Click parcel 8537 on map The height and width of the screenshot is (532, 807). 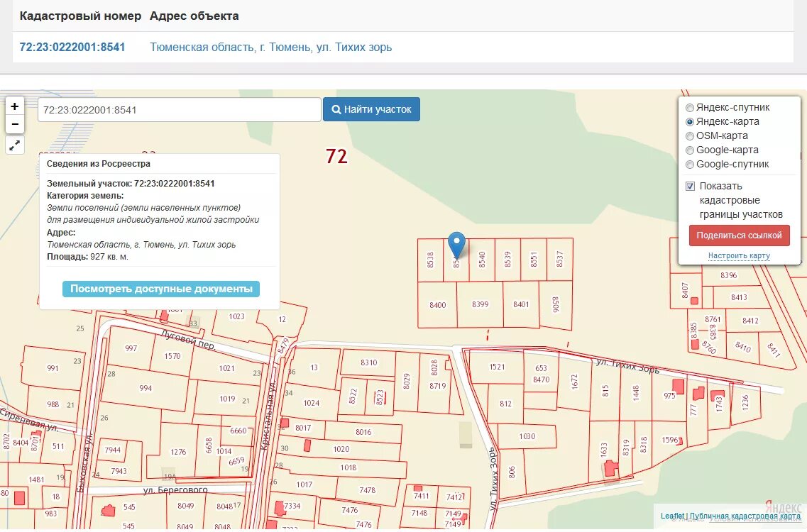pos(559,259)
